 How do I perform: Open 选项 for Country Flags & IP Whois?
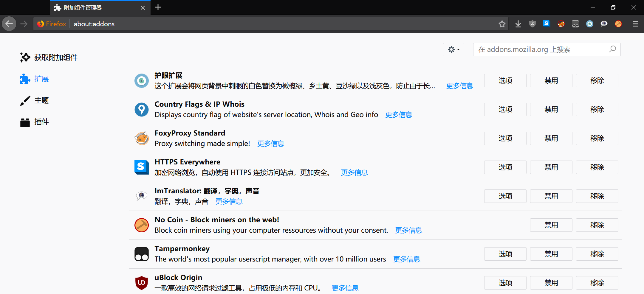(x=505, y=110)
